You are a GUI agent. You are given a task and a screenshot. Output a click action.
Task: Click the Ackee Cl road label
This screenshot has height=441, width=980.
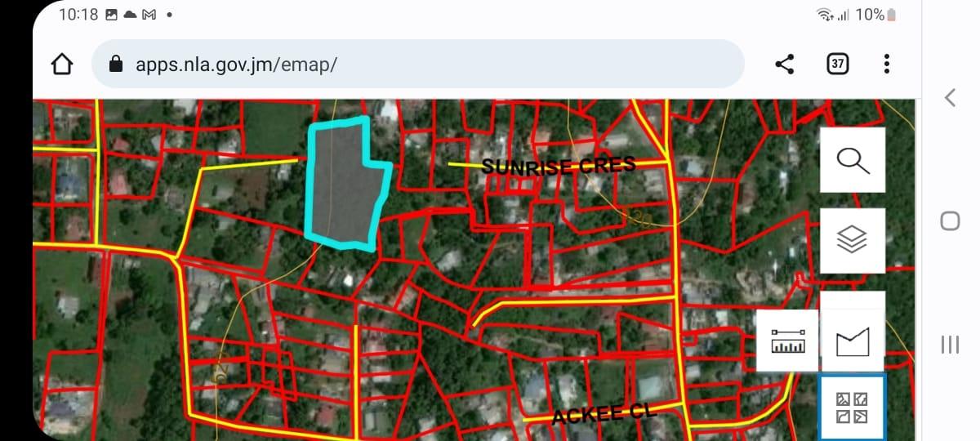click(604, 414)
